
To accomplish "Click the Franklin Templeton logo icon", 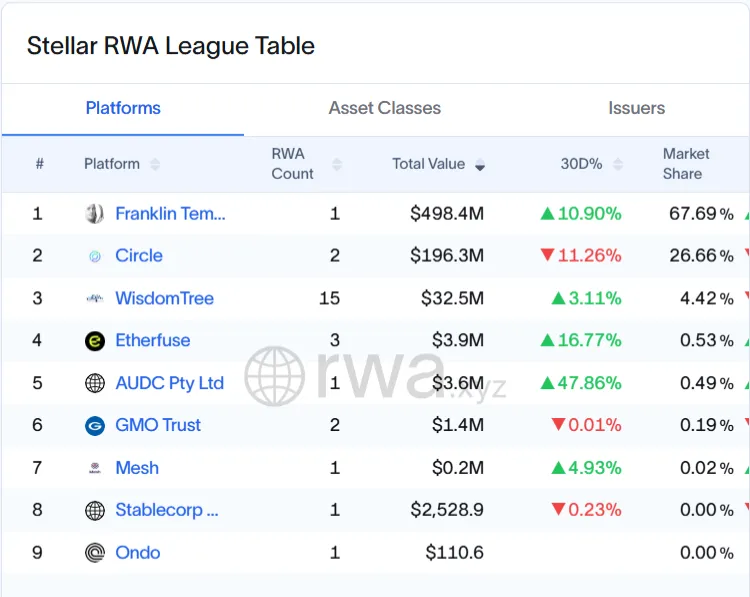I will (95, 213).
